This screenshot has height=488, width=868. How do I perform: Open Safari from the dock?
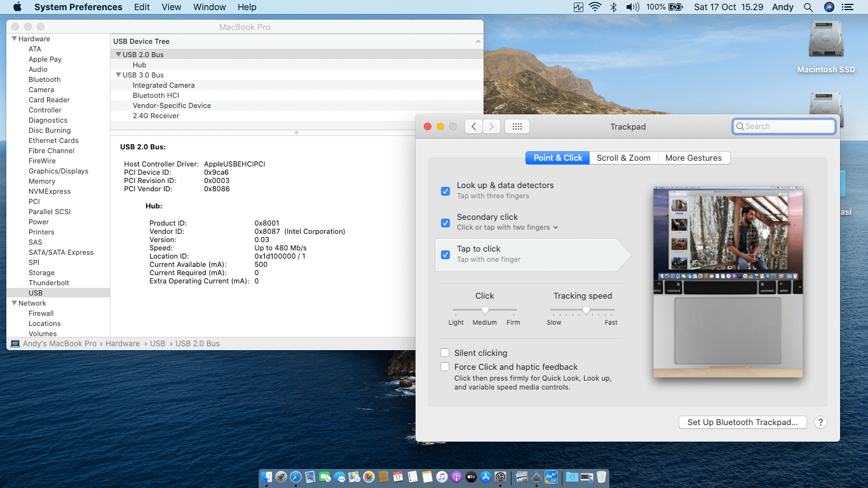click(x=295, y=477)
